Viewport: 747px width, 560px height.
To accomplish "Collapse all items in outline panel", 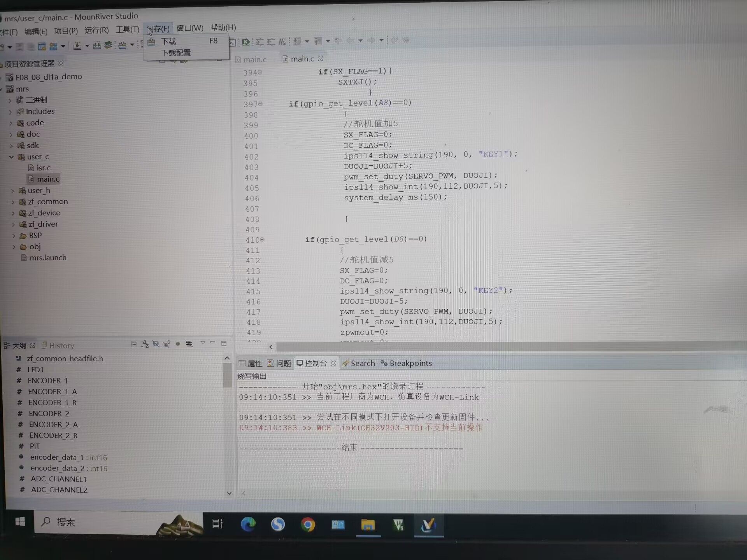I will (134, 344).
